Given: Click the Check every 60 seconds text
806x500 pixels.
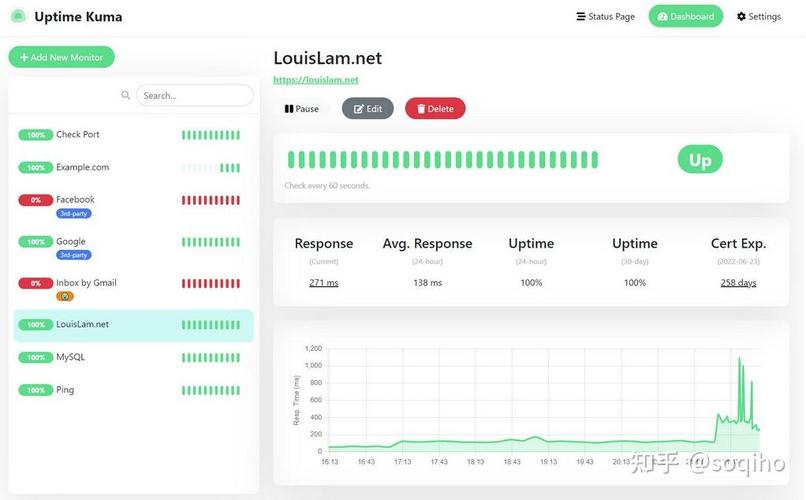Looking at the screenshot, I should 327,186.
